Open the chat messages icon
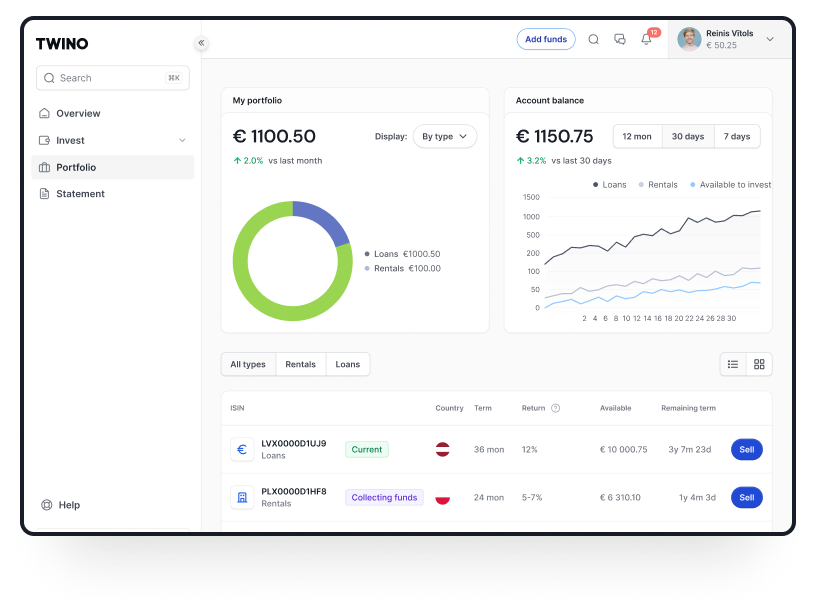Viewport: 816px width, 616px height. pos(620,40)
